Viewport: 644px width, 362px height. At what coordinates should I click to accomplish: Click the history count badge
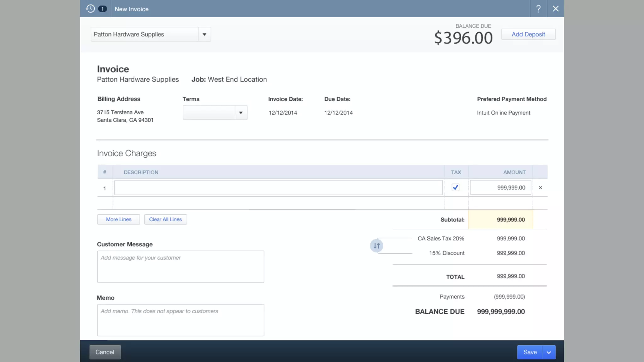click(x=102, y=9)
